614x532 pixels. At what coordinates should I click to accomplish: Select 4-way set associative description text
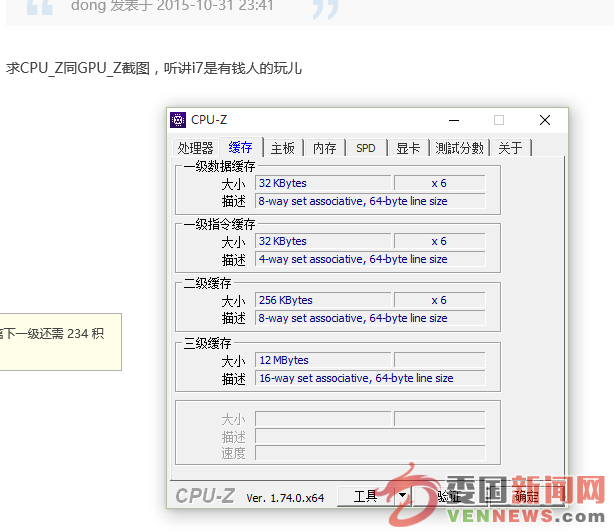pos(370,259)
